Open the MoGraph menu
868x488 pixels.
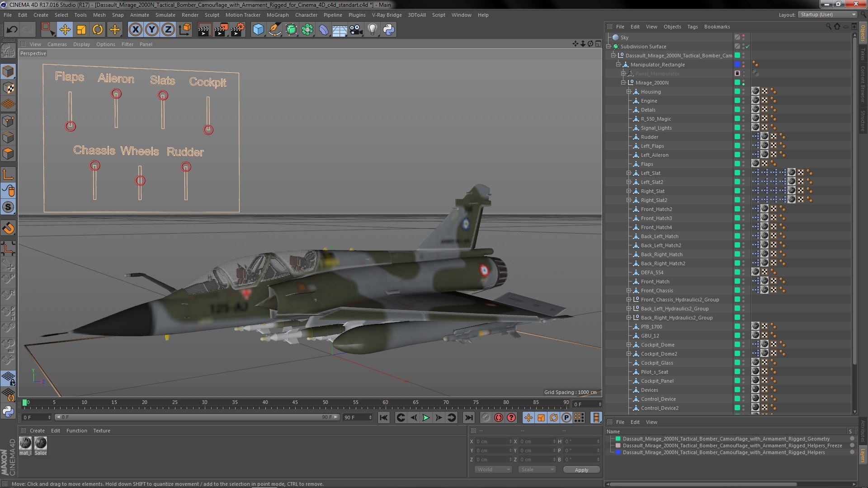[x=278, y=15]
